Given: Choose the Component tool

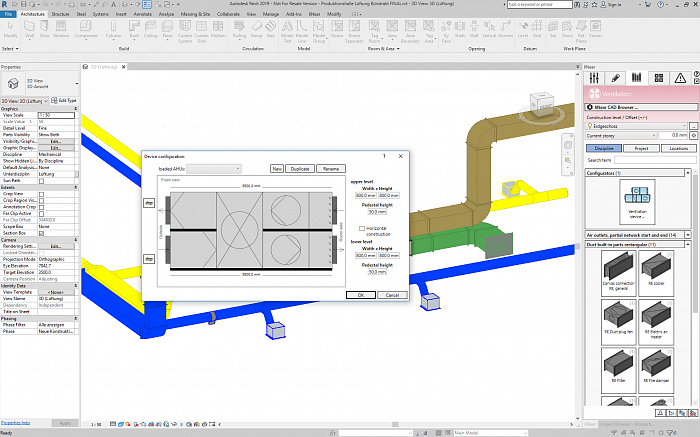Looking at the screenshot, I should pyautogui.click(x=86, y=29).
